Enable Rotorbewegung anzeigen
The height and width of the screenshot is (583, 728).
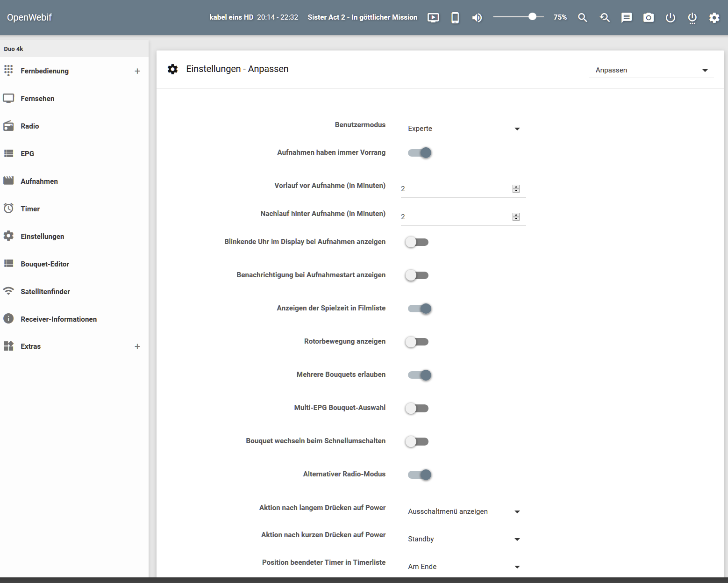point(417,342)
